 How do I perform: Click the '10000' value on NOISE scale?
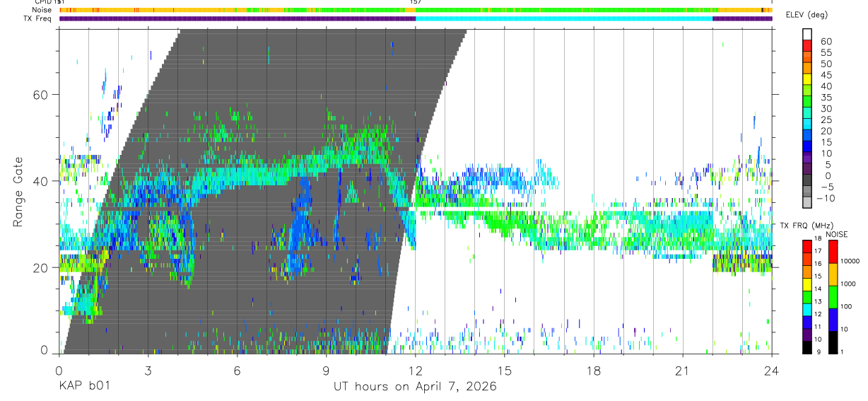point(850,261)
